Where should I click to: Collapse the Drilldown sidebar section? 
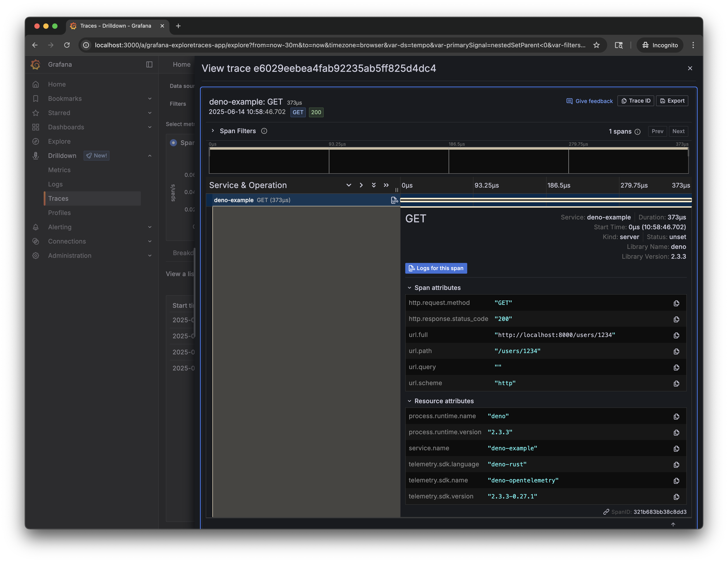pos(150,155)
